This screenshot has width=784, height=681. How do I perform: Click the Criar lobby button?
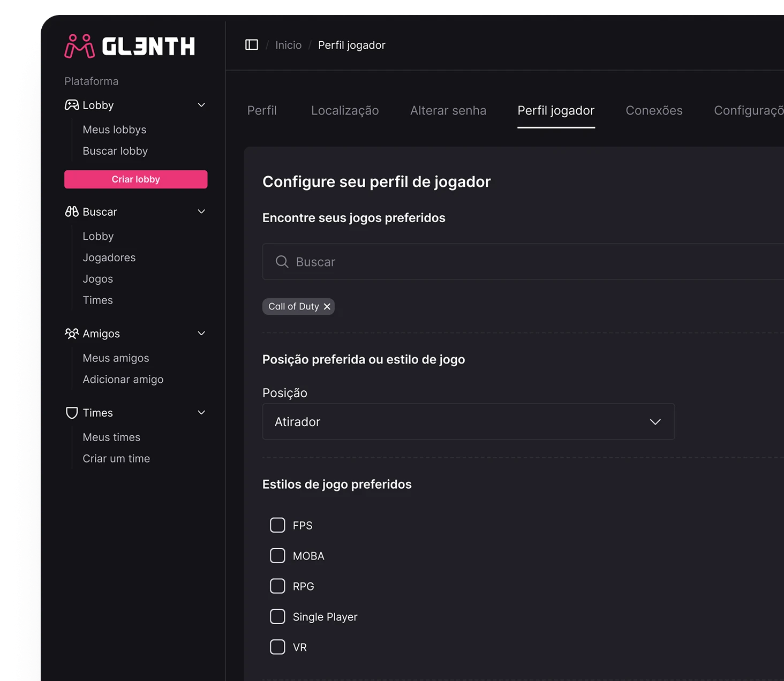point(136,179)
